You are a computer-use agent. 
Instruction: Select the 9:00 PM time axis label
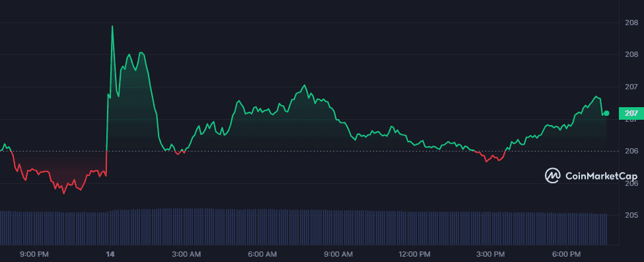(34, 254)
